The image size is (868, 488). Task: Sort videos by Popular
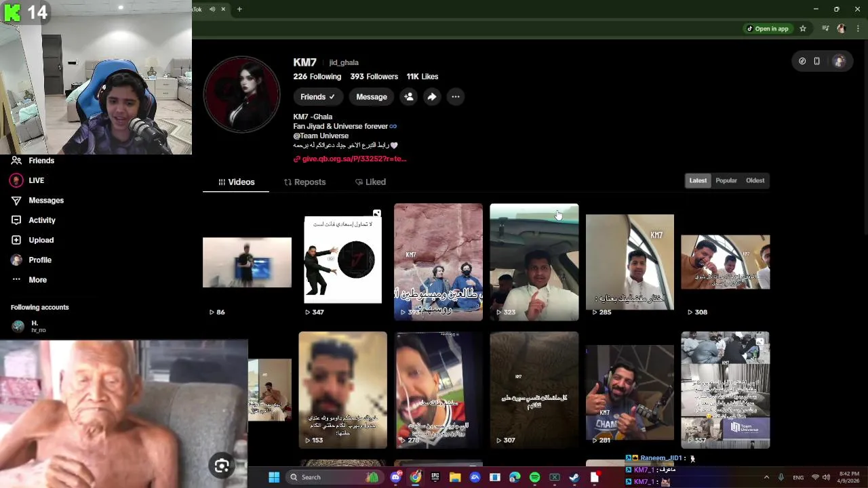point(726,180)
